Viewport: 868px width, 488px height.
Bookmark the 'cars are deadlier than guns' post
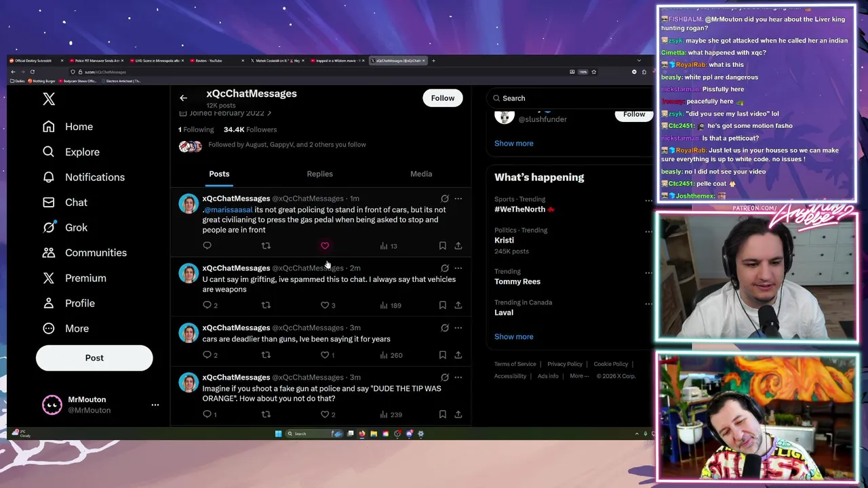pos(442,354)
